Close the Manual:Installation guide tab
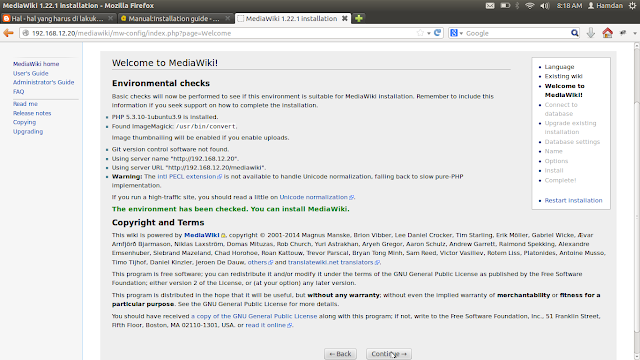 [228, 18]
